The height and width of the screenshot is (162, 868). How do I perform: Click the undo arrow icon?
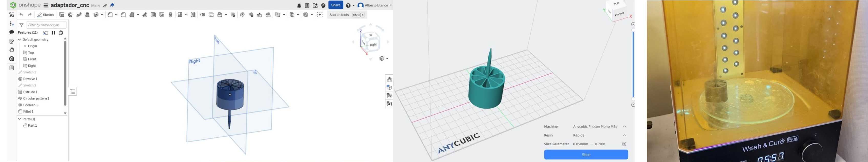click(21, 15)
